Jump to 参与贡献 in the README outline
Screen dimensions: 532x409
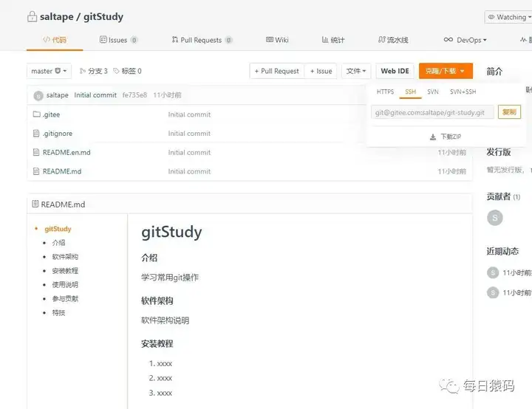coord(65,299)
